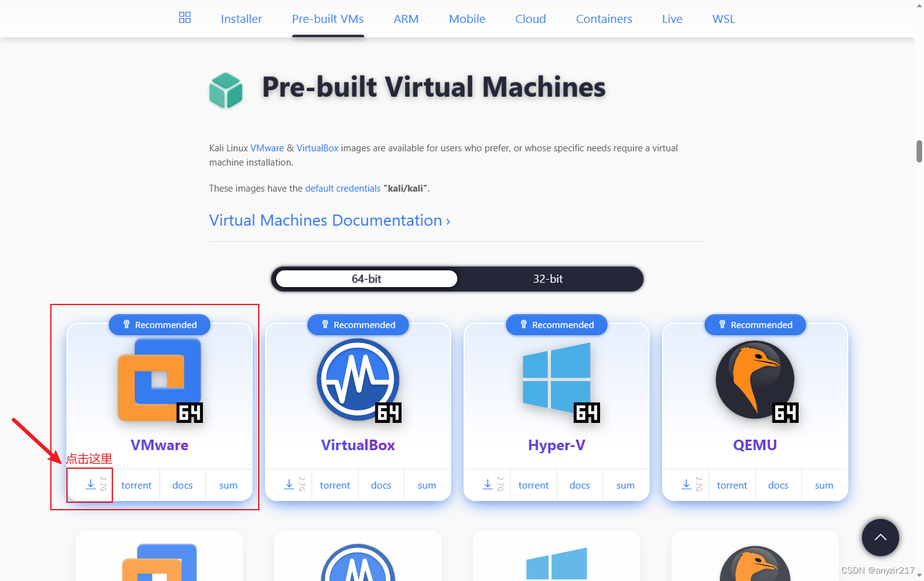The image size is (924, 581).
Task: Click the VirtualBox torrent link
Action: pos(335,486)
